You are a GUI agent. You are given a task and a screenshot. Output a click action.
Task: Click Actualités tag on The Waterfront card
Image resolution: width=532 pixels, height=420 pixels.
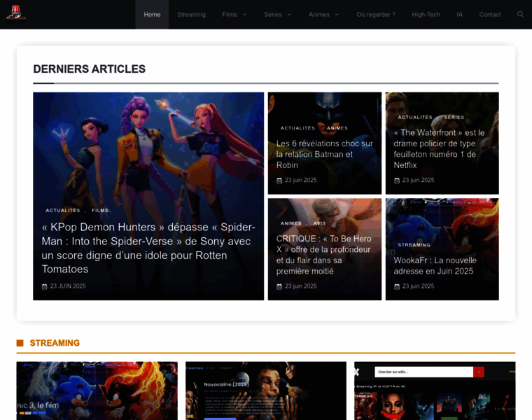[x=415, y=117]
